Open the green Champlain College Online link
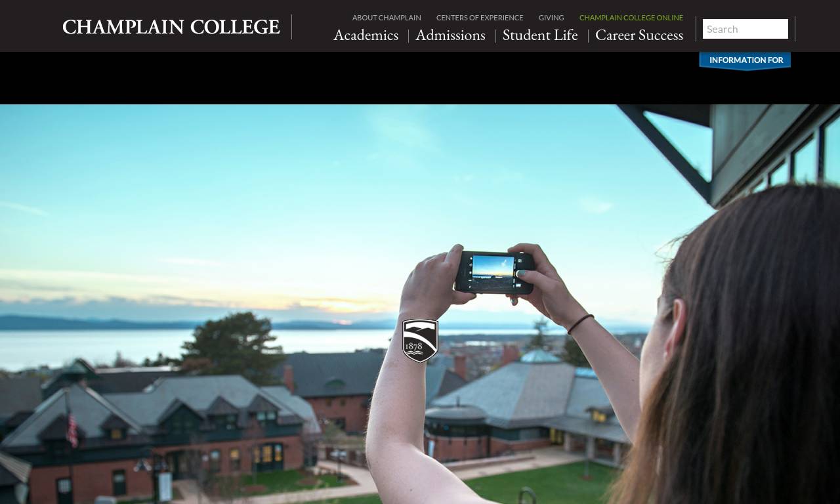This screenshot has height=504, width=840. click(x=631, y=18)
